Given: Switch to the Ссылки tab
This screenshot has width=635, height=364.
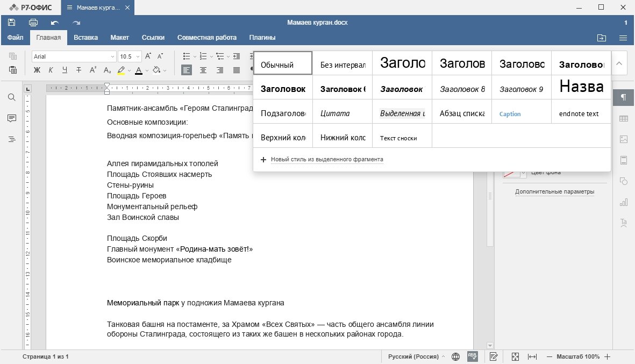Looking at the screenshot, I should (x=153, y=37).
